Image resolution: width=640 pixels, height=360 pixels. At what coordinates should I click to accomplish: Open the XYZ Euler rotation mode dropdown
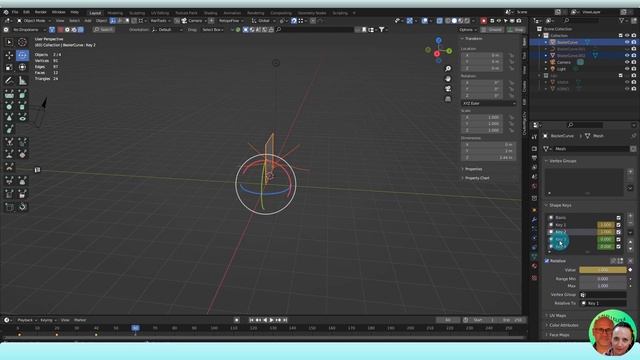click(x=489, y=104)
